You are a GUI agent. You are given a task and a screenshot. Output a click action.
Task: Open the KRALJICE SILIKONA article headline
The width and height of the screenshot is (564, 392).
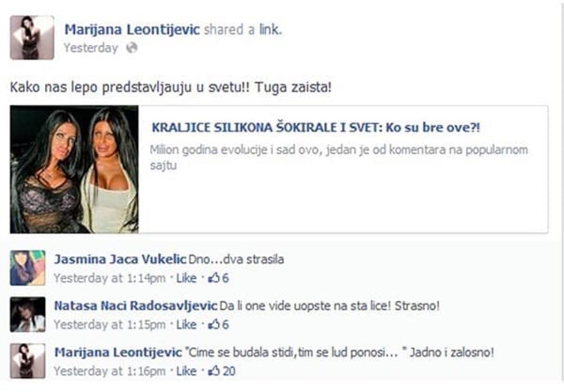(316, 128)
